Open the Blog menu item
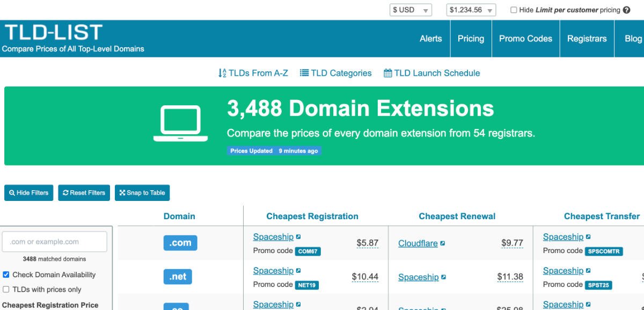This screenshot has height=310, width=644. tap(633, 39)
